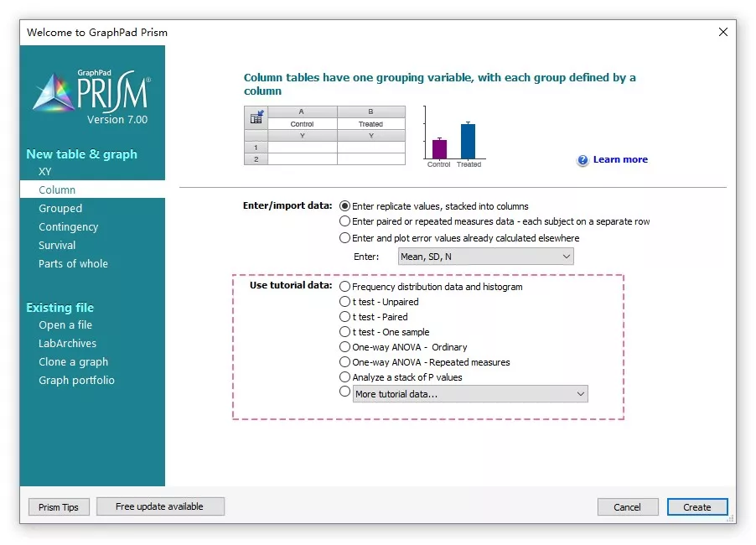Expand the More tutorial data dropdown
The width and height of the screenshot is (756, 545).
tap(470, 394)
